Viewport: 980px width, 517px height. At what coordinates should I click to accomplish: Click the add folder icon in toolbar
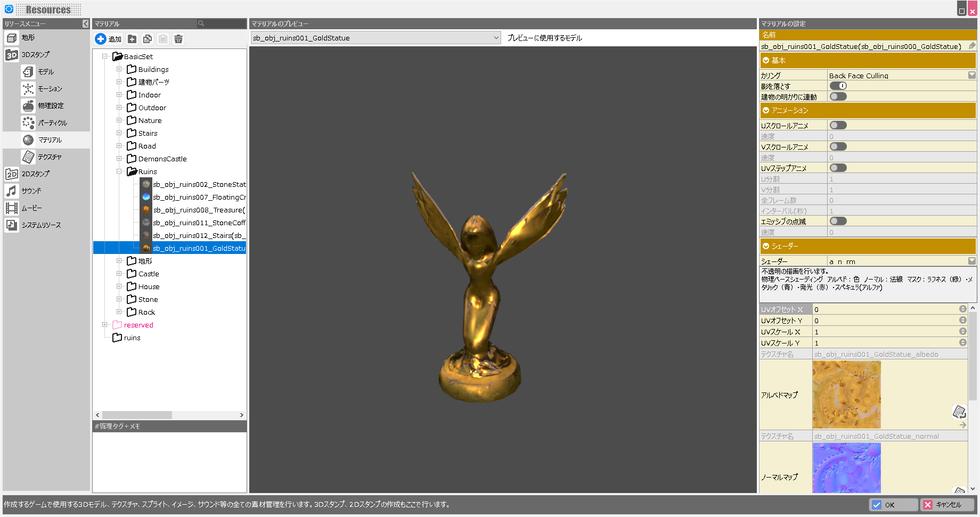(132, 39)
